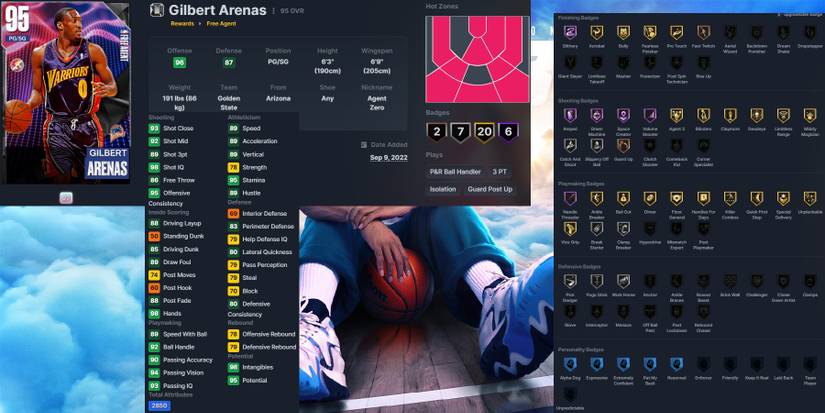This screenshot has height=413, width=825.
Task: Select the Deadeye shooting badge icon
Action: (x=757, y=116)
